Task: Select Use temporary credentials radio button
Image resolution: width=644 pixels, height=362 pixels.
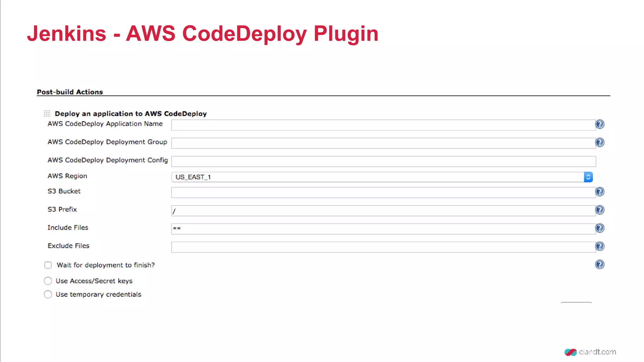Action: point(48,294)
